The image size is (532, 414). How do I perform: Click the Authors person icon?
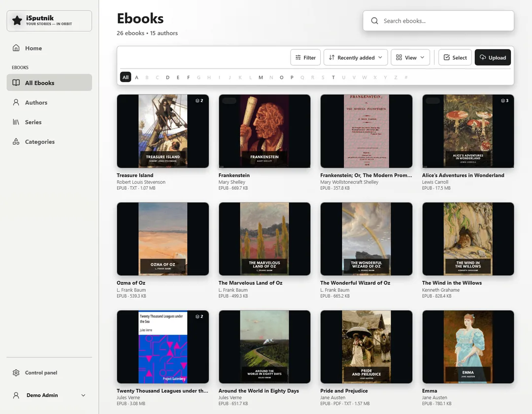click(16, 102)
